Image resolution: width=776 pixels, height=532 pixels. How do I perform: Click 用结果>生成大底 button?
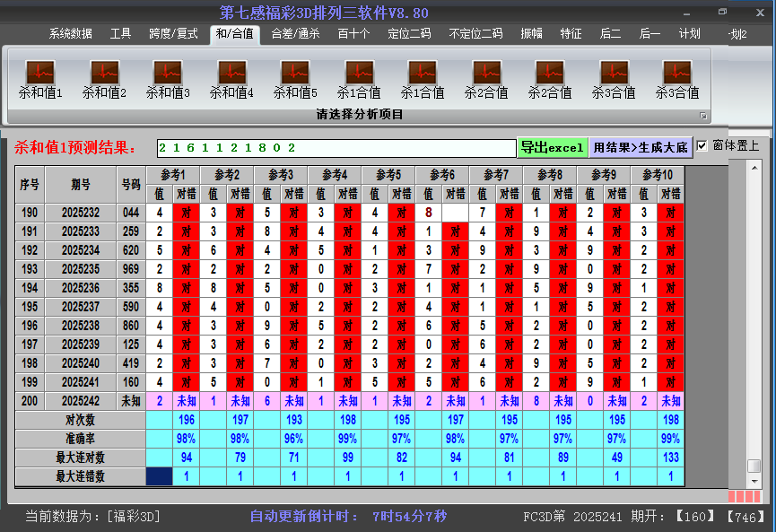[641, 147]
